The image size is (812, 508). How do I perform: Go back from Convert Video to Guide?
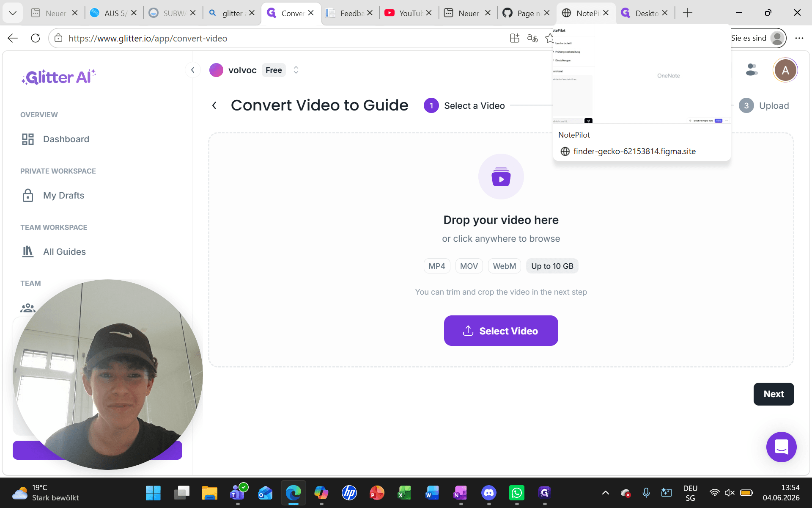click(x=214, y=105)
